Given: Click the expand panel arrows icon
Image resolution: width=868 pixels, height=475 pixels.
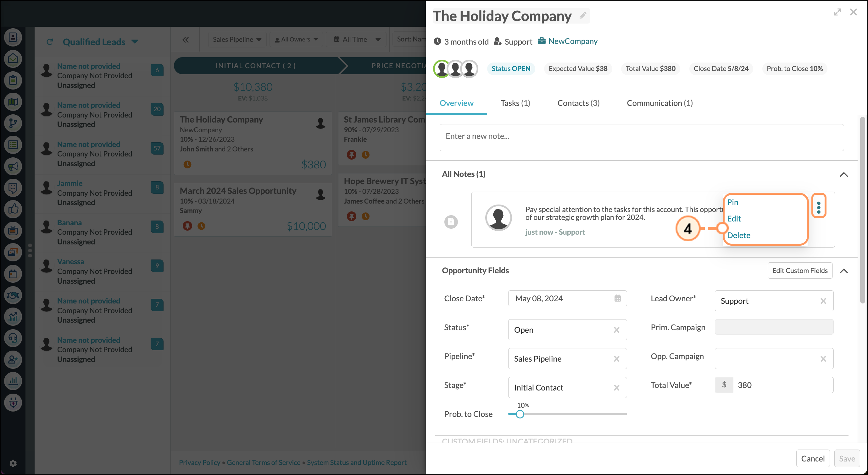Looking at the screenshot, I should coord(837,13).
